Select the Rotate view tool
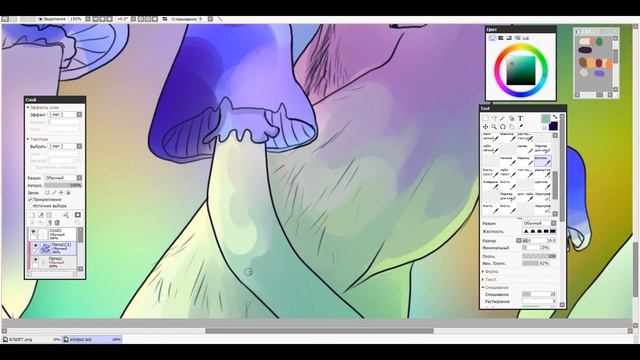This screenshot has width=640, height=360. 503,127
